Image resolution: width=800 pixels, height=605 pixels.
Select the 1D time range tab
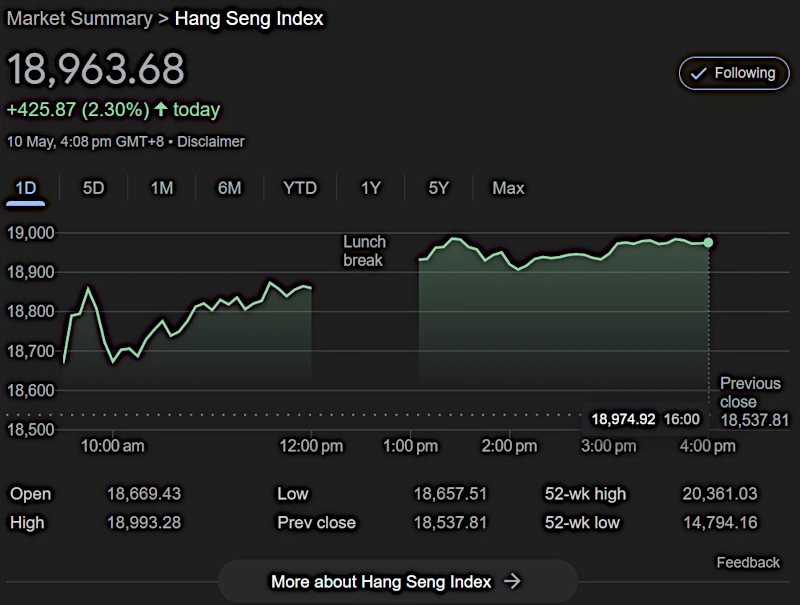(x=26, y=188)
